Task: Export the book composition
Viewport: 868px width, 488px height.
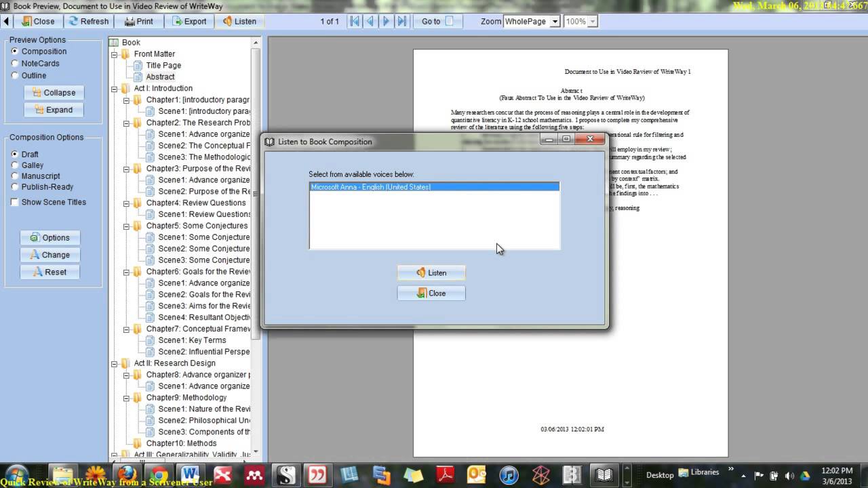Action: (189, 21)
